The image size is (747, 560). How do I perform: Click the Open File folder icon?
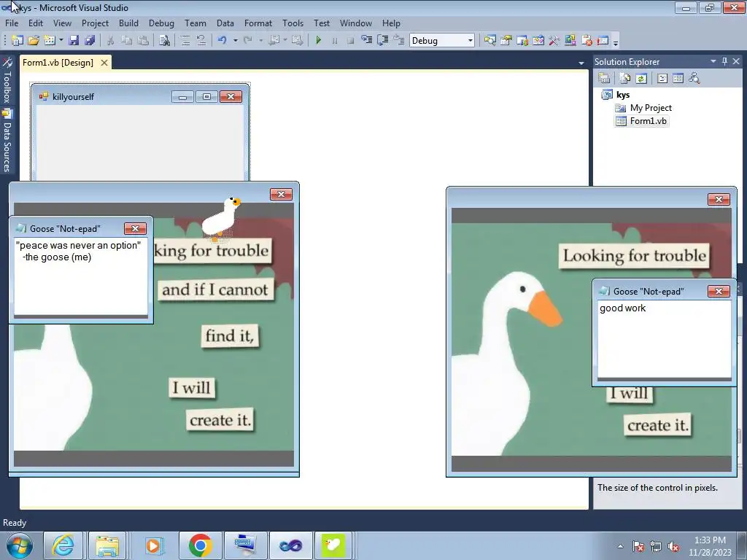34,41
